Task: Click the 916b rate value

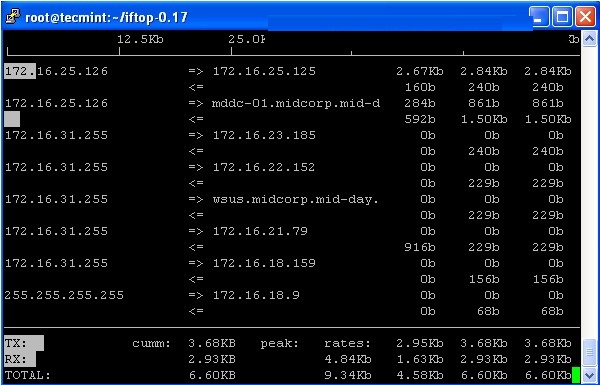Action: tap(420, 247)
